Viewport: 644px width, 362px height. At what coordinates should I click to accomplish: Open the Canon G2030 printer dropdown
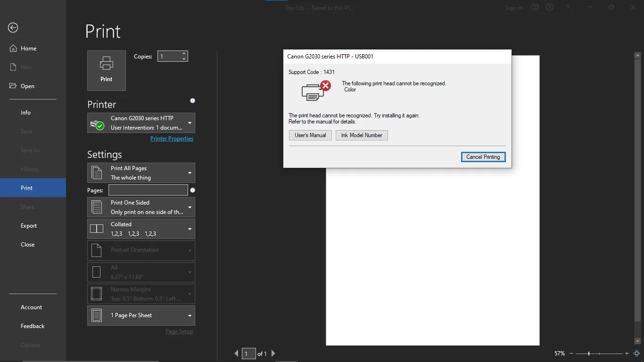pyautogui.click(x=141, y=123)
